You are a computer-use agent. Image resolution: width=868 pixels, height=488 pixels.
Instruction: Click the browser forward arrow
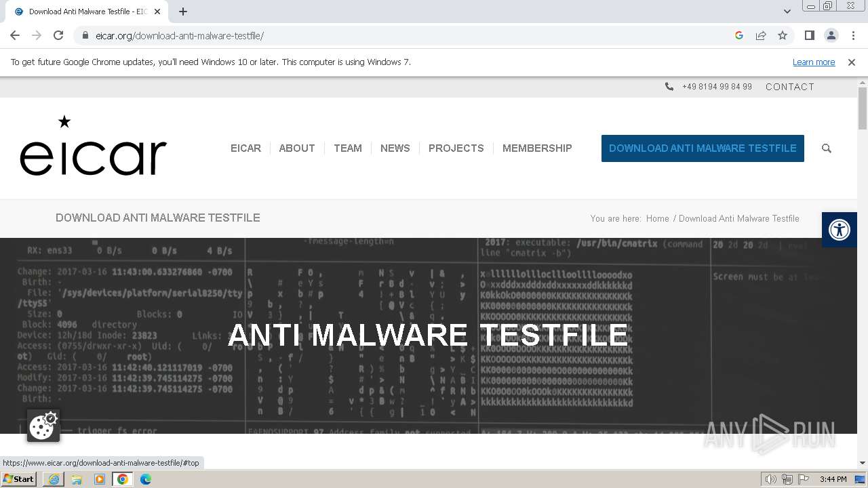[x=37, y=35]
